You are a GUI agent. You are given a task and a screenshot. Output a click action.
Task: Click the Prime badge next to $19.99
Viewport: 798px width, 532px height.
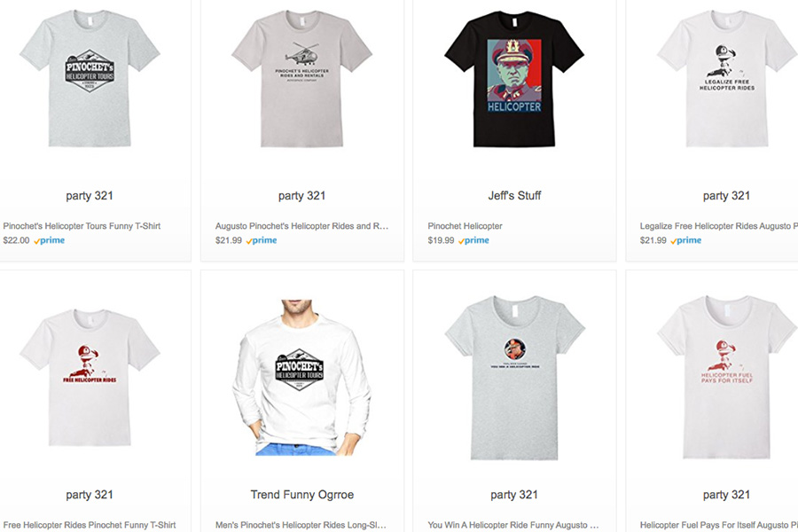473,240
